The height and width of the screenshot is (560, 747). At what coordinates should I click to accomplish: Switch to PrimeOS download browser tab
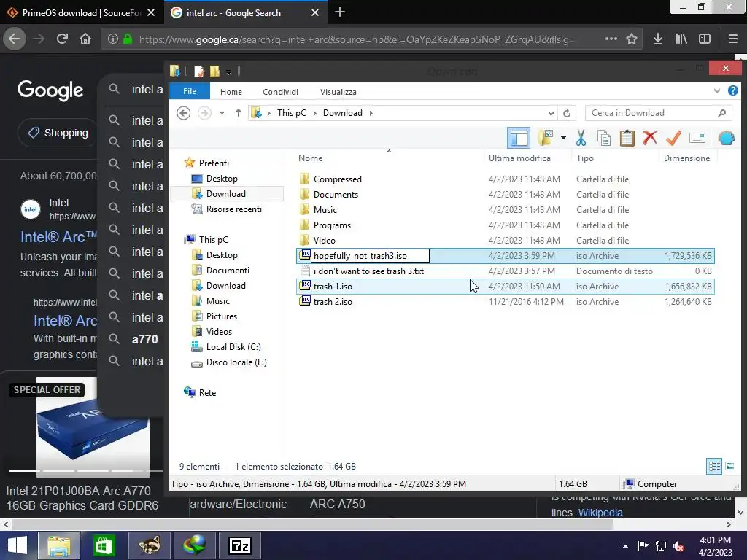81,13
